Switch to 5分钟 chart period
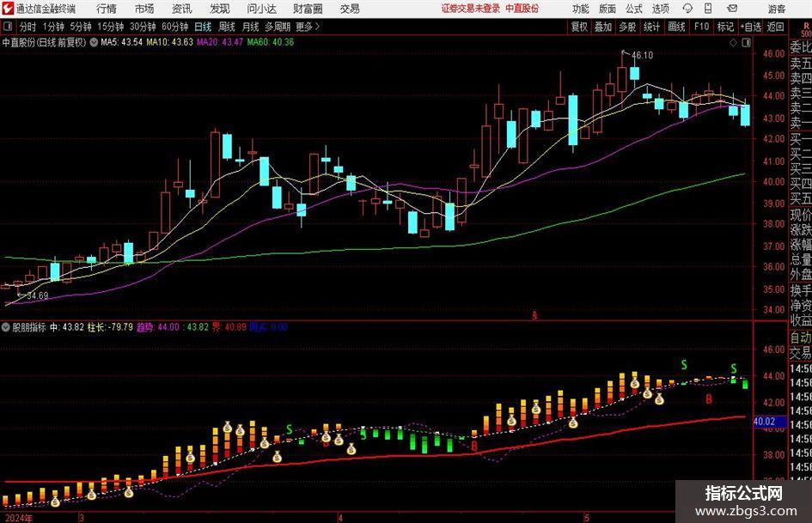The image size is (812, 523). point(80,27)
